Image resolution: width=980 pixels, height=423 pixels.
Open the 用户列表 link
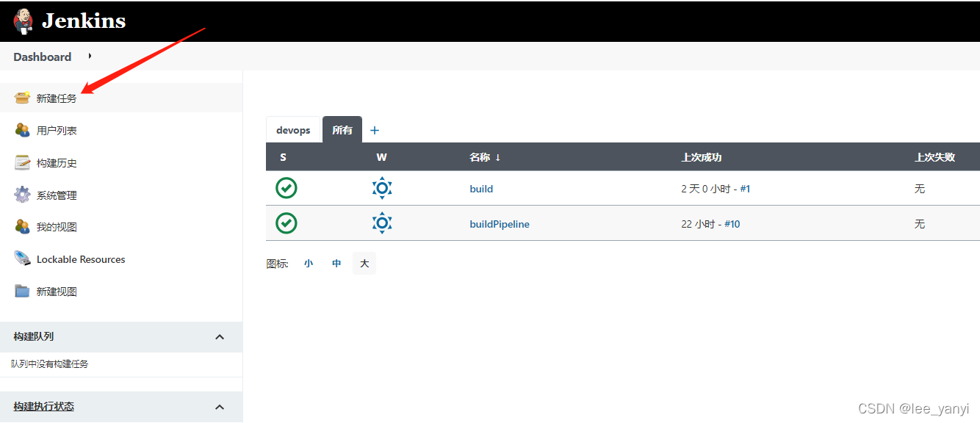pyautogui.click(x=57, y=131)
